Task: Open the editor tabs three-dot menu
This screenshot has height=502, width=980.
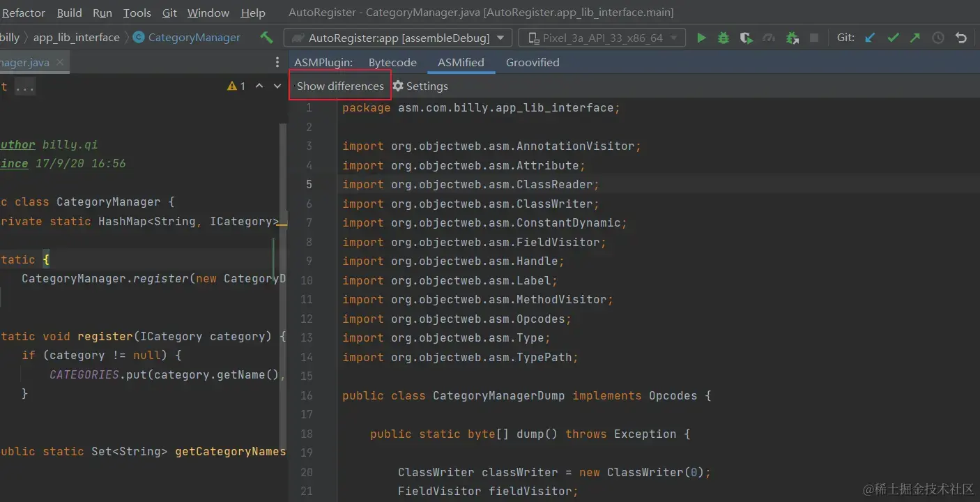Action: [277, 62]
